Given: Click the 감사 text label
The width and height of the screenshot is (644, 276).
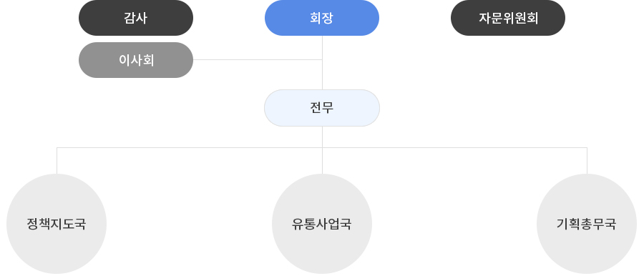Looking at the screenshot, I should [136, 18].
